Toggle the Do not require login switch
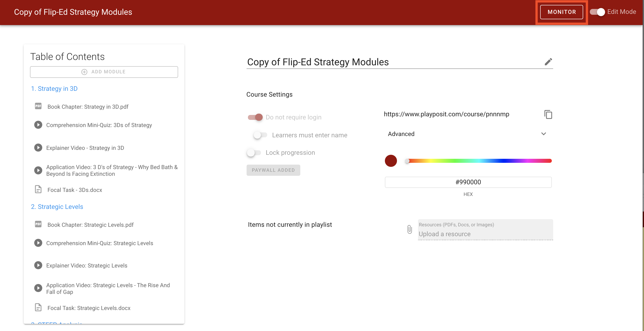The height and width of the screenshot is (331, 644). pyautogui.click(x=255, y=117)
